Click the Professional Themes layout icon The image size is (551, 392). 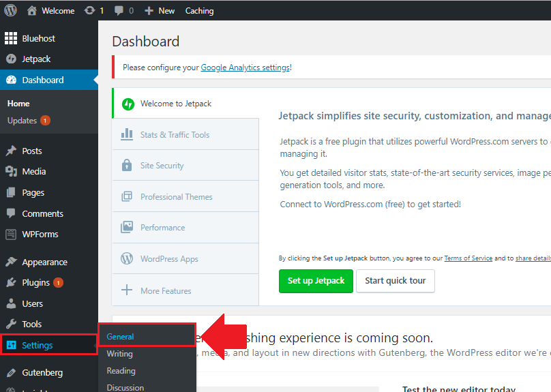click(127, 196)
